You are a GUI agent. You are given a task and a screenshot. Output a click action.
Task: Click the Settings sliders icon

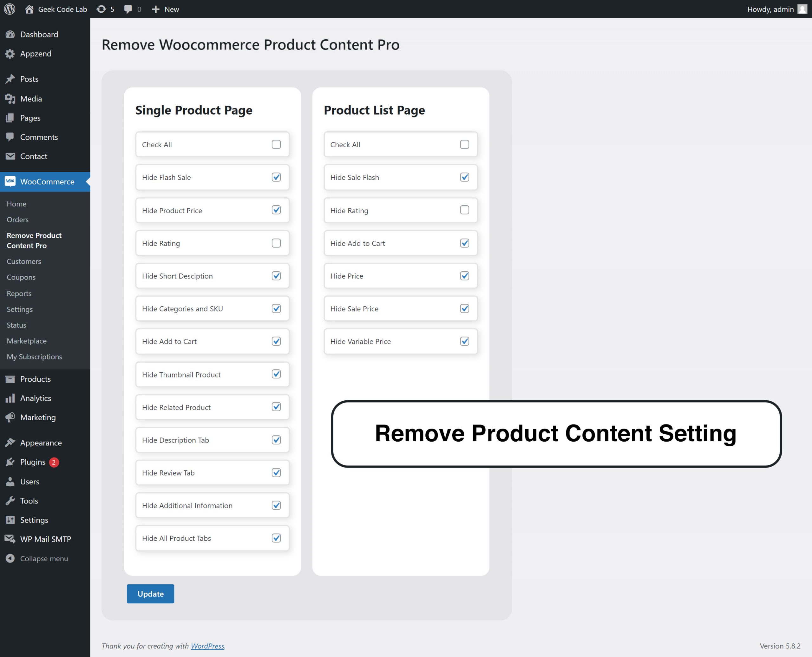click(10, 520)
